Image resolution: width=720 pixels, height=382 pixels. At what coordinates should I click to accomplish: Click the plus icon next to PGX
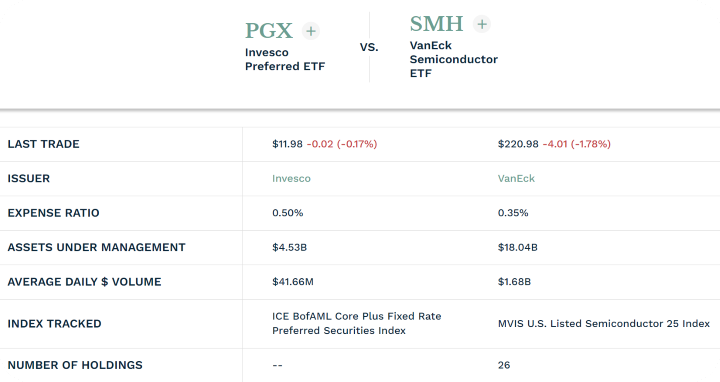311,31
